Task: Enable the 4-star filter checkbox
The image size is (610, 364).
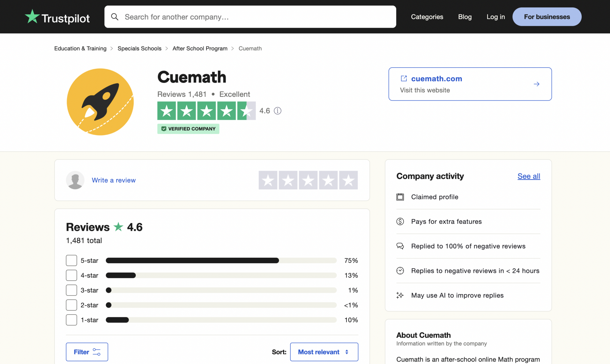Action: [x=71, y=275]
